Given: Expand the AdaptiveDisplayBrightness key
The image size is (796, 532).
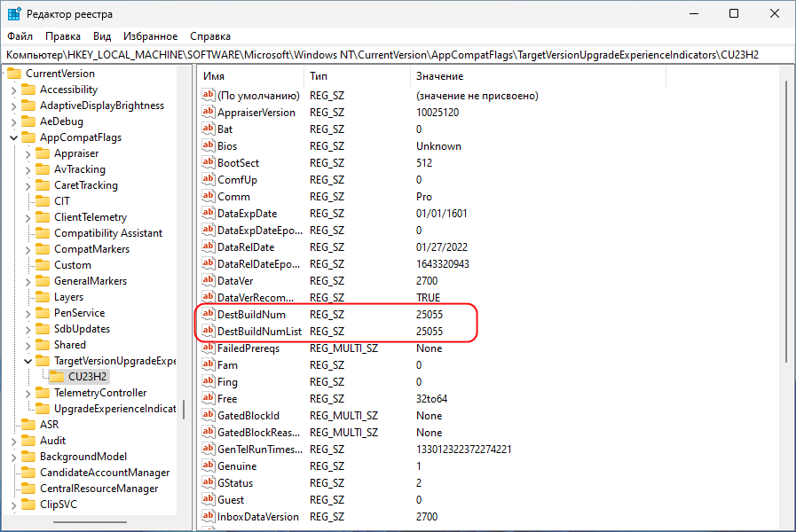Looking at the screenshot, I should tap(13, 106).
